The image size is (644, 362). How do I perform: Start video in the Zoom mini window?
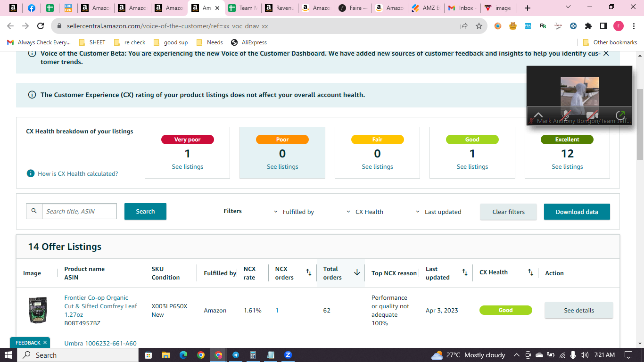click(592, 115)
